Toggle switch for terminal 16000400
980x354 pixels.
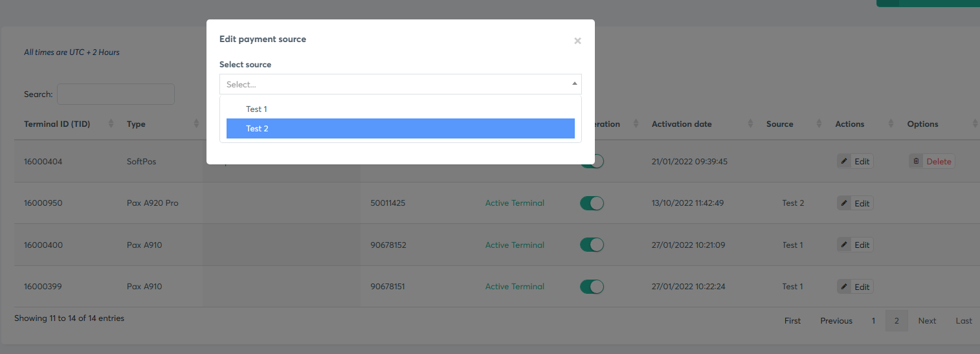tap(592, 245)
